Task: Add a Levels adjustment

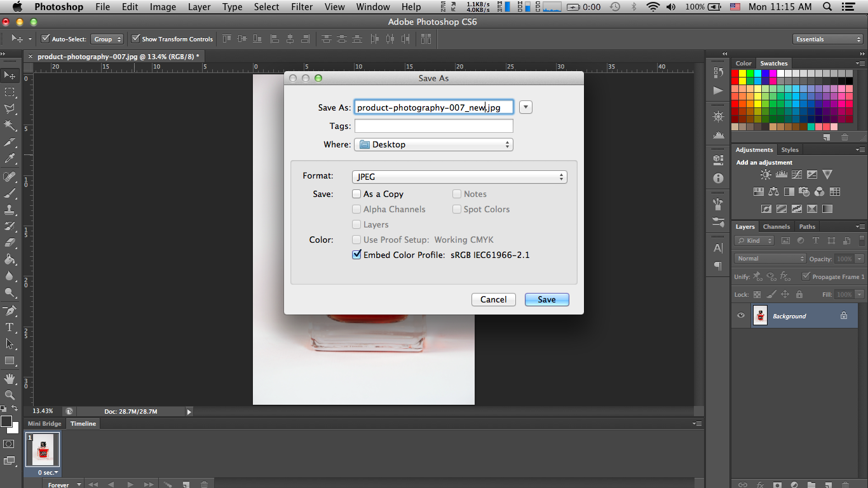Action: coord(782,175)
